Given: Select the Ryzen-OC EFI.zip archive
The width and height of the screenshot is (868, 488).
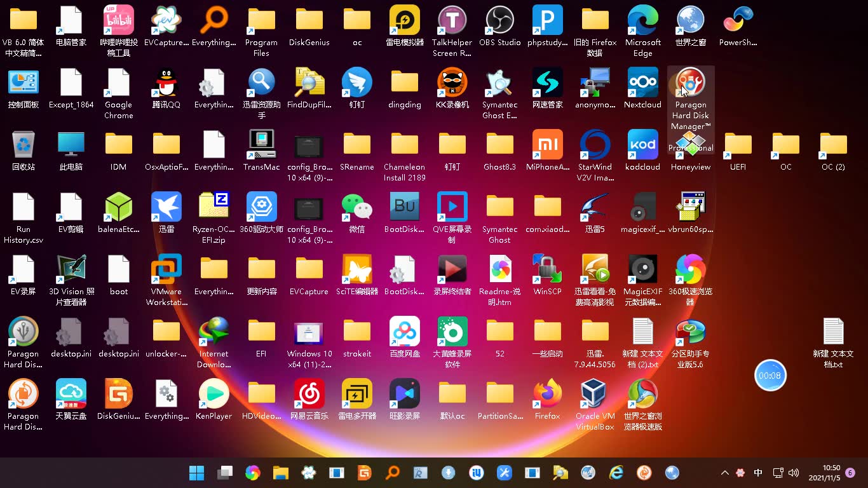Looking at the screenshot, I should (214, 219).
